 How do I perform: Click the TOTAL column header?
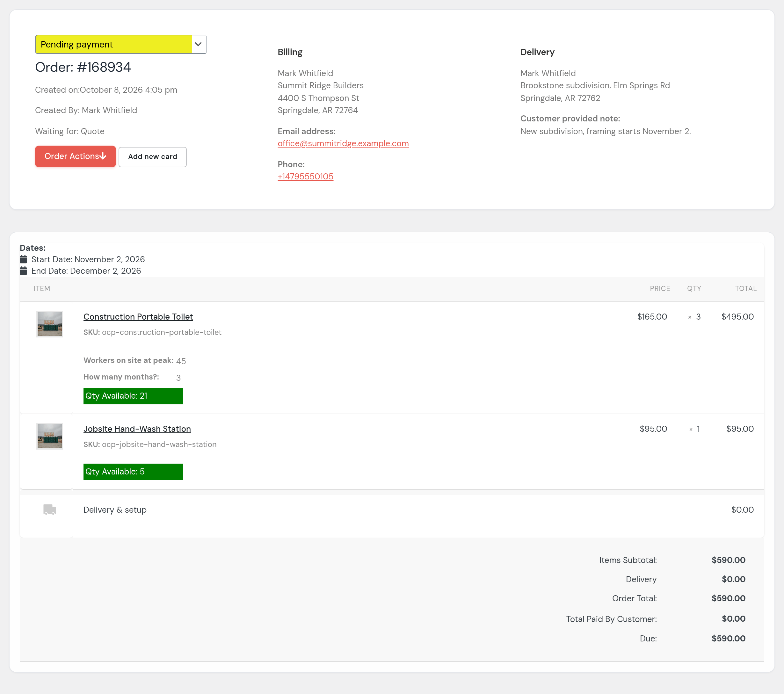(x=746, y=288)
